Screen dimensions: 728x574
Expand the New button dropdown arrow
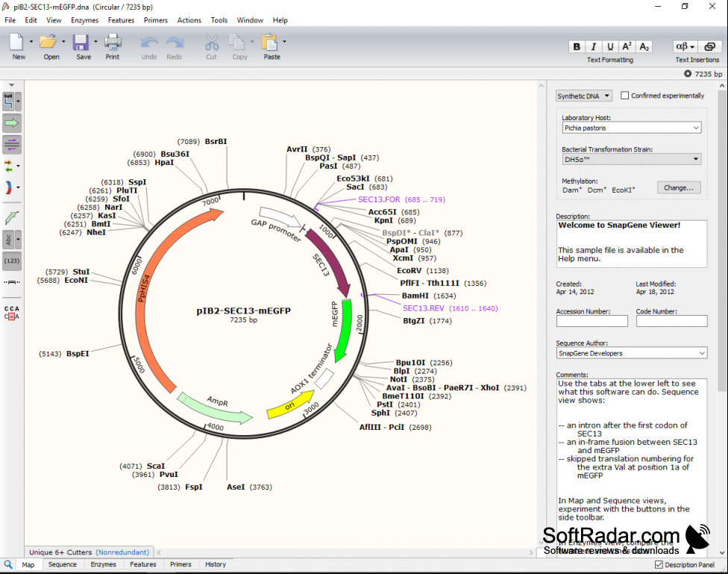(31, 41)
